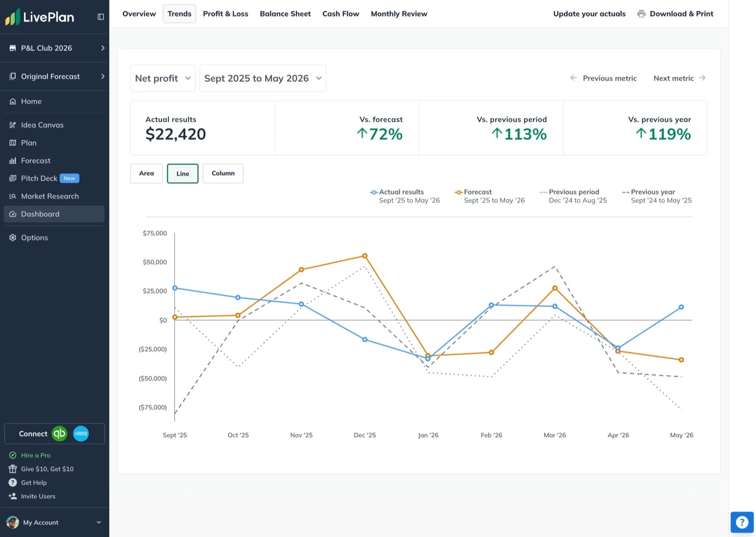The width and height of the screenshot is (756, 537).
Task: Click the My Account avatar
Action: point(13,522)
